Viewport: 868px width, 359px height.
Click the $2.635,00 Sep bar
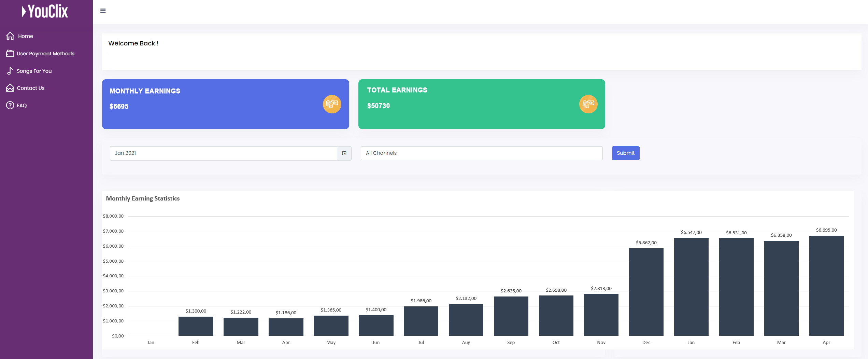pos(511,316)
